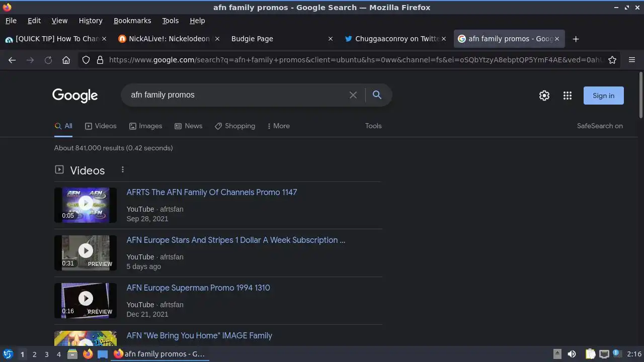Open AFN We Bring You Home link
Image resolution: width=644 pixels, height=362 pixels.
point(199,335)
